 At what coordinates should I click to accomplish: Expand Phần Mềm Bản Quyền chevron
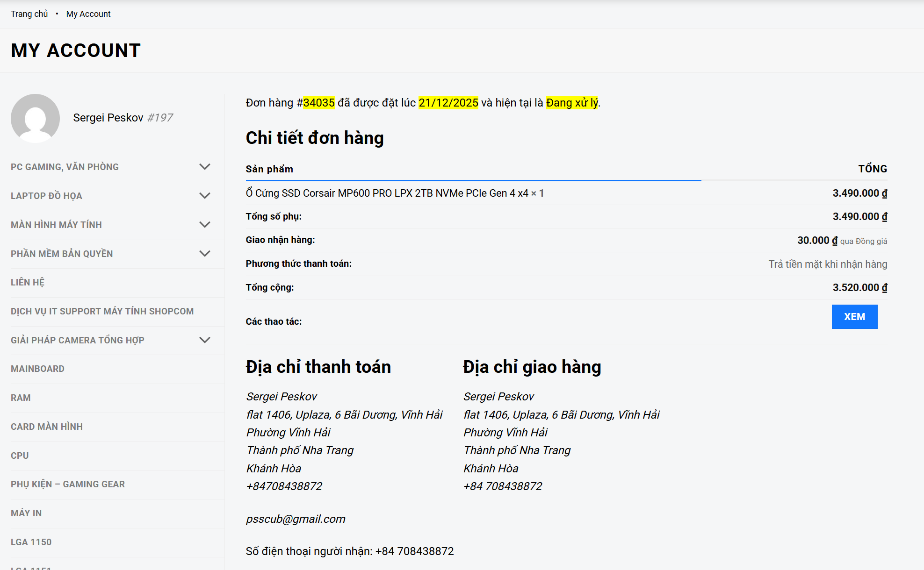tap(205, 254)
